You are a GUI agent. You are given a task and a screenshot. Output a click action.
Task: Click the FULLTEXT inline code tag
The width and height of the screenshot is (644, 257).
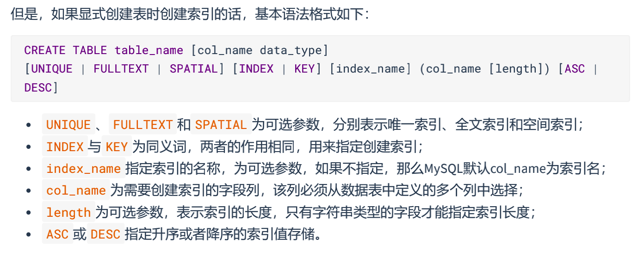tap(143, 125)
